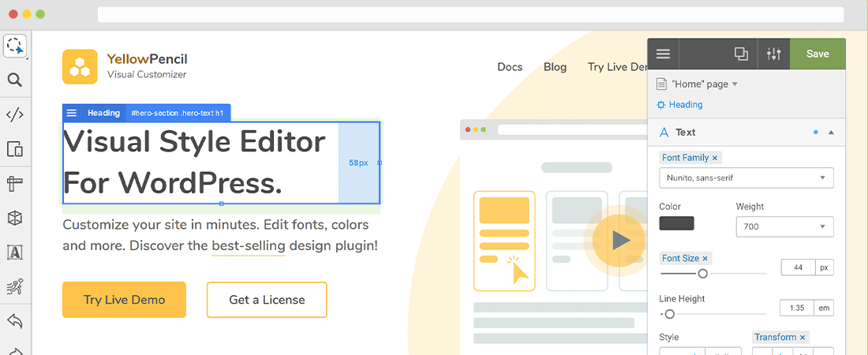868x355 pixels.
Task: Open the wireframe cube tool
Action: [x=15, y=218]
